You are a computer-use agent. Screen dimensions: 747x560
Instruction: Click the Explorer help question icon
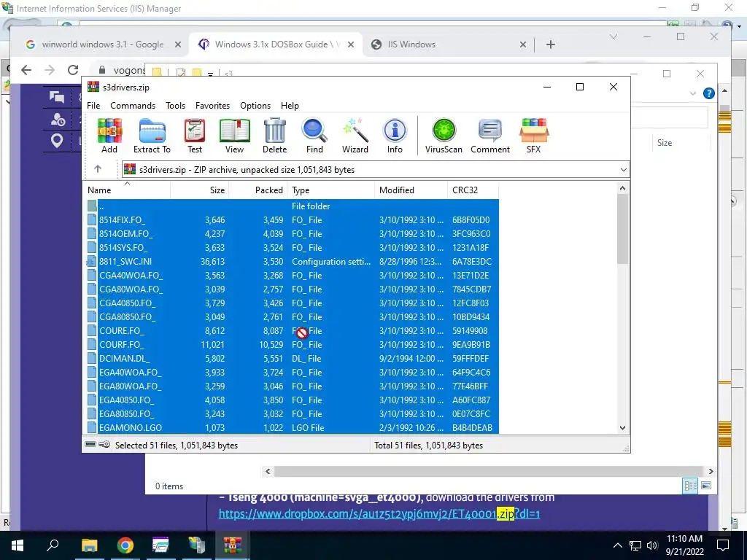pos(709,93)
